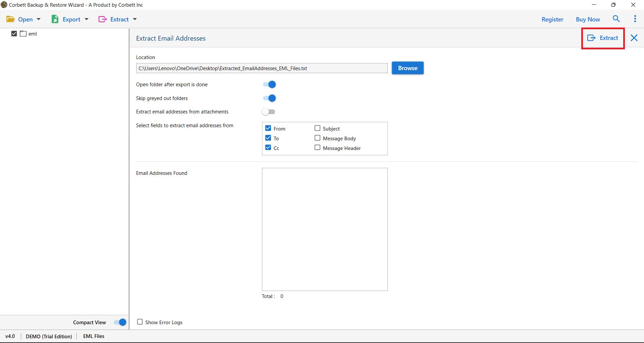Restore down the application window

pyautogui.click(x=613, y=5)
